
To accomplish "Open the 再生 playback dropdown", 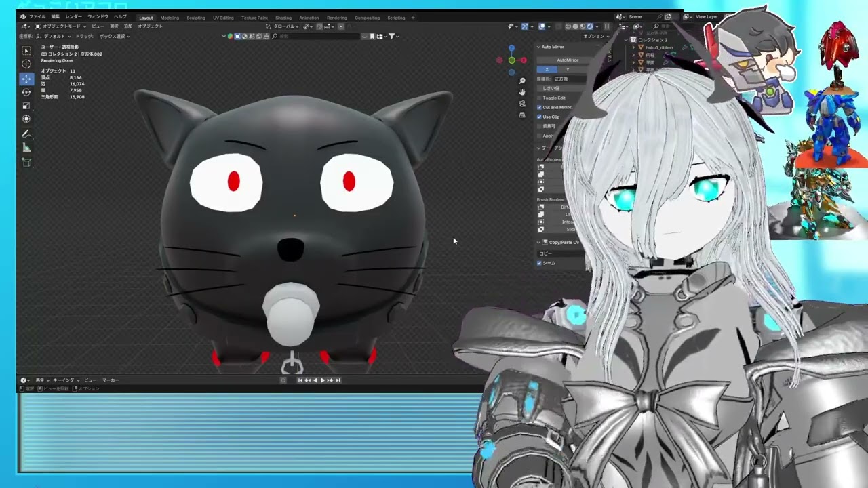I will [x=41, y=380].
